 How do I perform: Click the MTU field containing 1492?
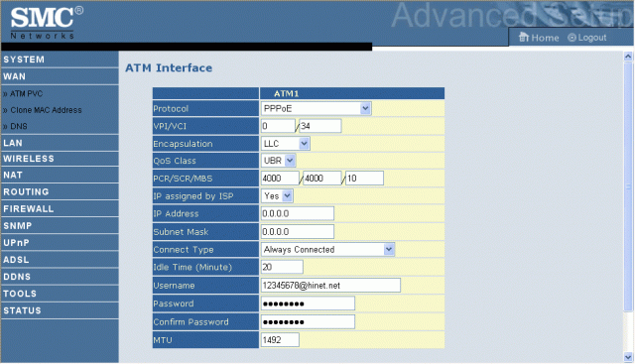(x=280, y=340)
